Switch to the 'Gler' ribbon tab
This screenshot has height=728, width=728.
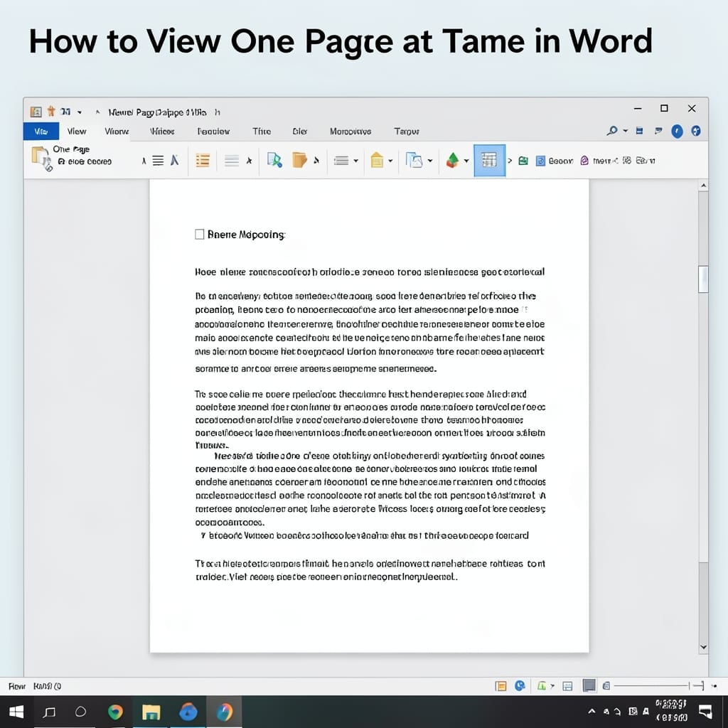pos(299,132)
